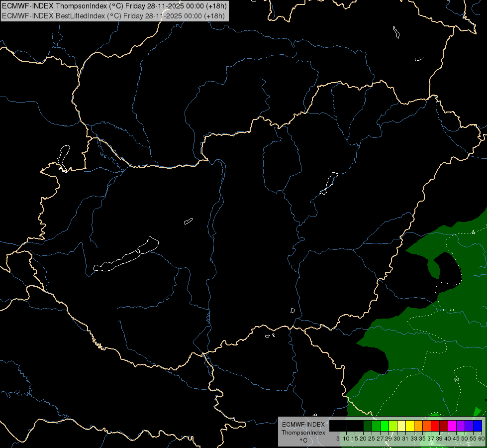Click the large elongated lake outline on map
The height and width of the screenshot is (448, 487).
(126, 254)
